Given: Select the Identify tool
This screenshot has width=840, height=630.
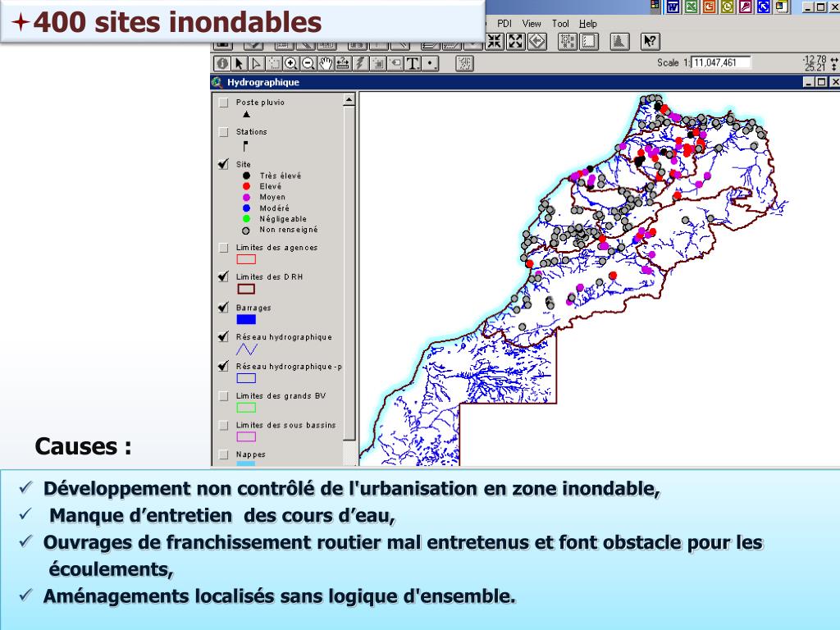Looking at the screenshot, I should pyautogui.click(x=222, y=63).
